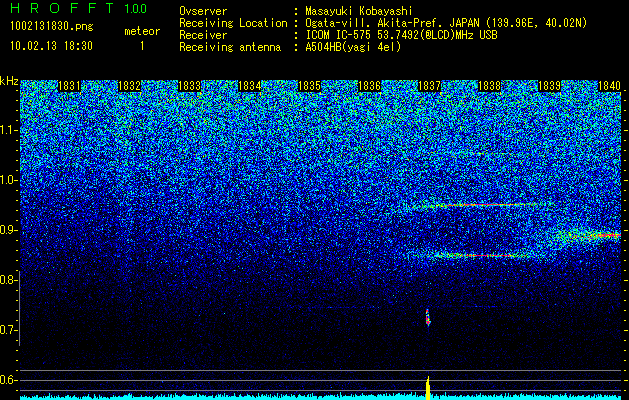This screenshot has height=400, width=629.
Task: Click the 1840 time marker
Action: [x=609, y=86]
